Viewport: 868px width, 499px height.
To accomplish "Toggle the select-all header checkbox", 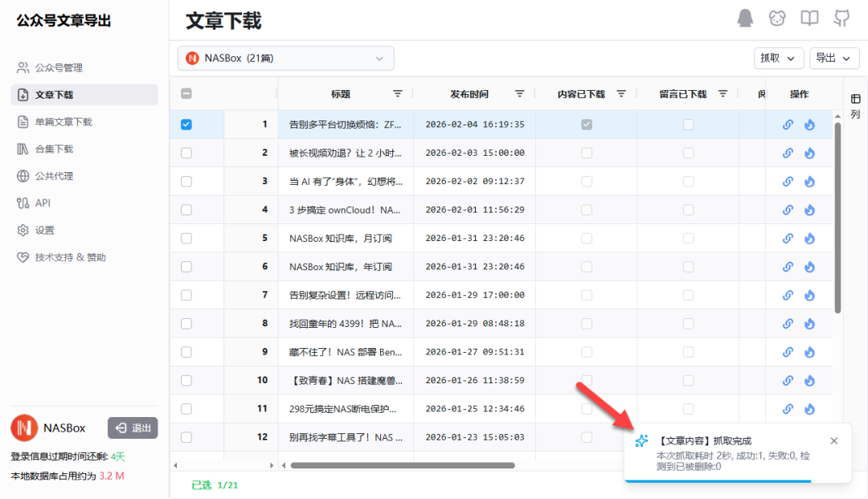I will (x=186, y=94).
